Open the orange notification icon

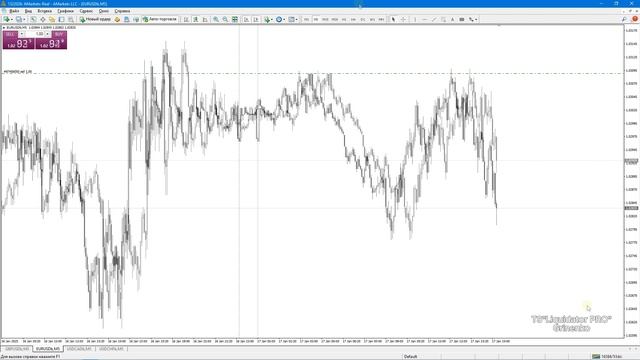pyautogui.click(x=635, y=19)
